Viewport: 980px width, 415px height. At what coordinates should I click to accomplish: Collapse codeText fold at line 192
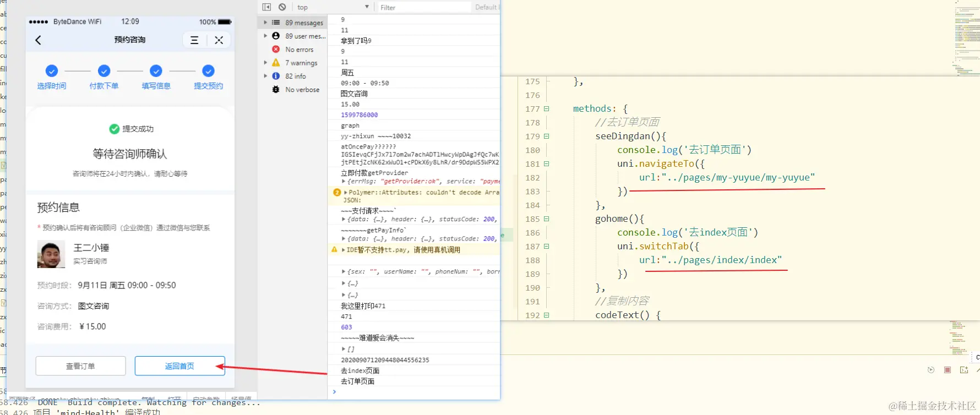click(x=547, y=315)
